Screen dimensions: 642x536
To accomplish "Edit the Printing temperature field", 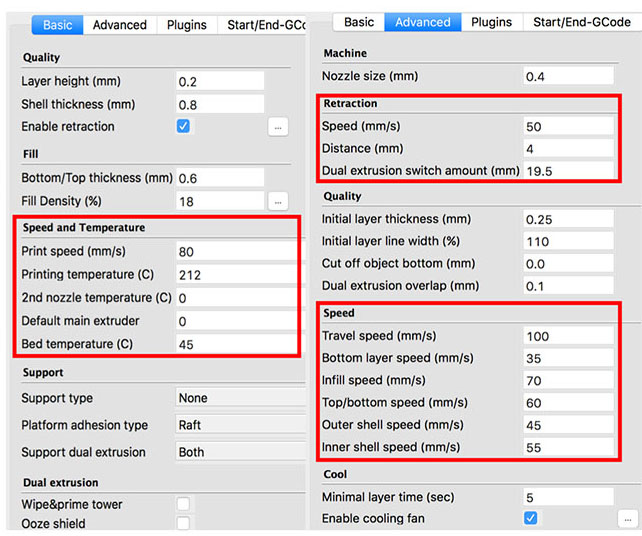I will coord(236,274).
